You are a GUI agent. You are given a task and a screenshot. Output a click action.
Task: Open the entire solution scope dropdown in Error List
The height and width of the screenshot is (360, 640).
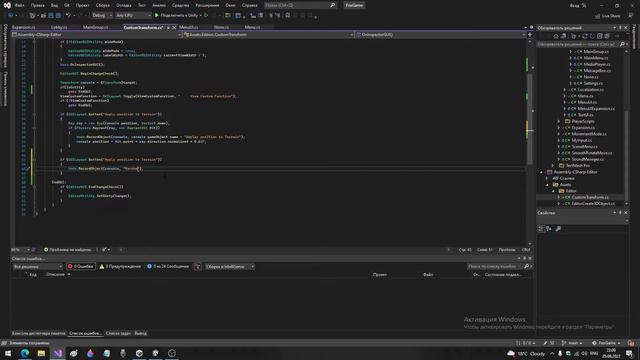point(38,267)
